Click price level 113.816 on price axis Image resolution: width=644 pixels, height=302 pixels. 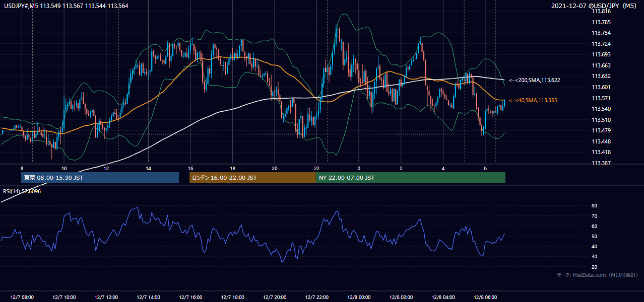pyautogui.click(x=602, y=11)
